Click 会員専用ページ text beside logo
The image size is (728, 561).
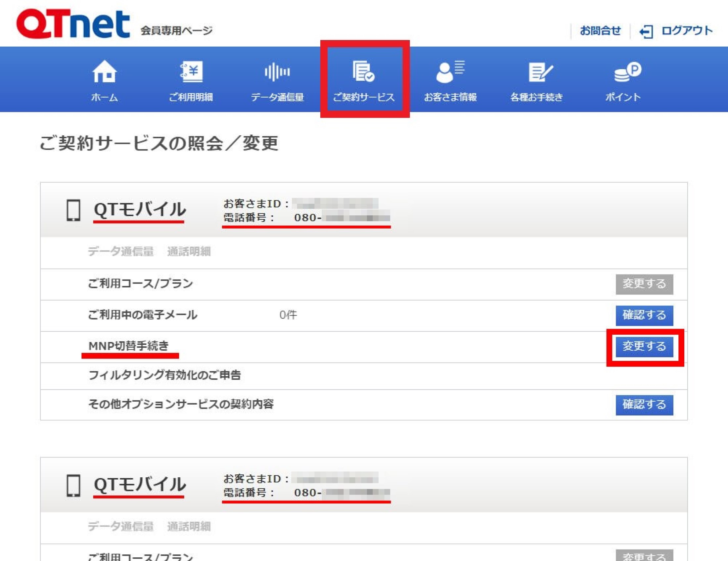point(176,31)
